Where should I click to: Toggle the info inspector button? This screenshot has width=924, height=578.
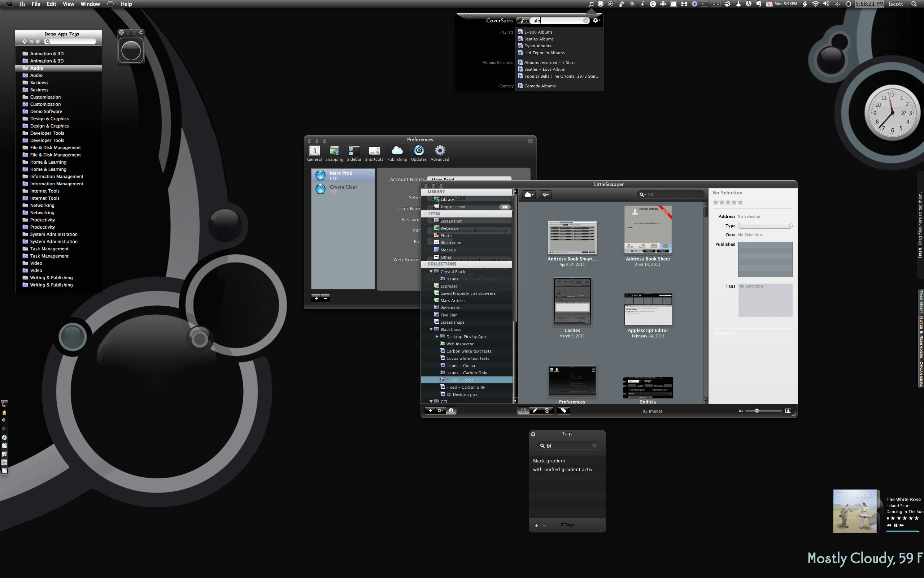pos(451,411)
